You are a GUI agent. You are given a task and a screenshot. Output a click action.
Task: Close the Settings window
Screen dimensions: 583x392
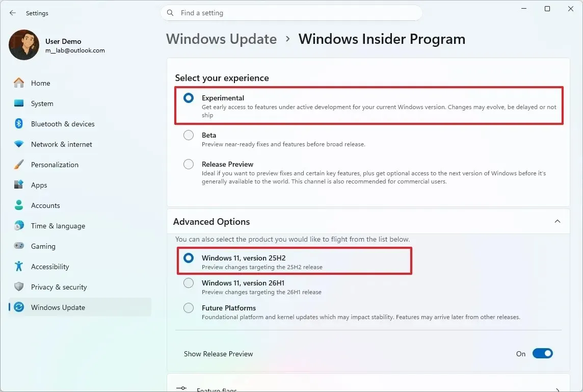tap(571, 9)
